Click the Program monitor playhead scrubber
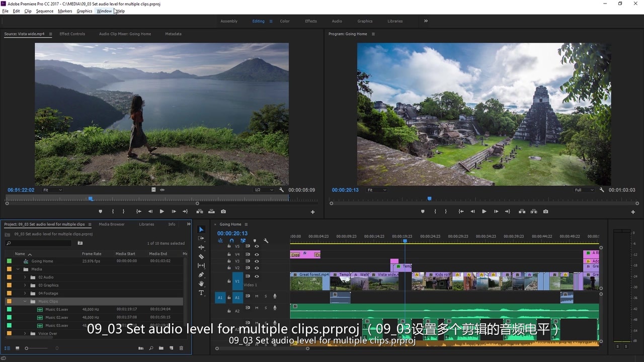644x362 pixels. [429, 199]
